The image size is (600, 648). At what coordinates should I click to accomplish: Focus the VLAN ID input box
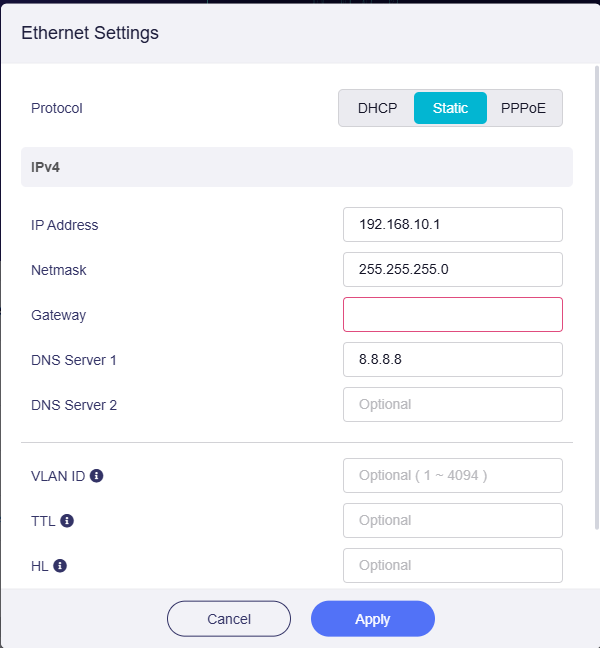click(x=452, y=476)
